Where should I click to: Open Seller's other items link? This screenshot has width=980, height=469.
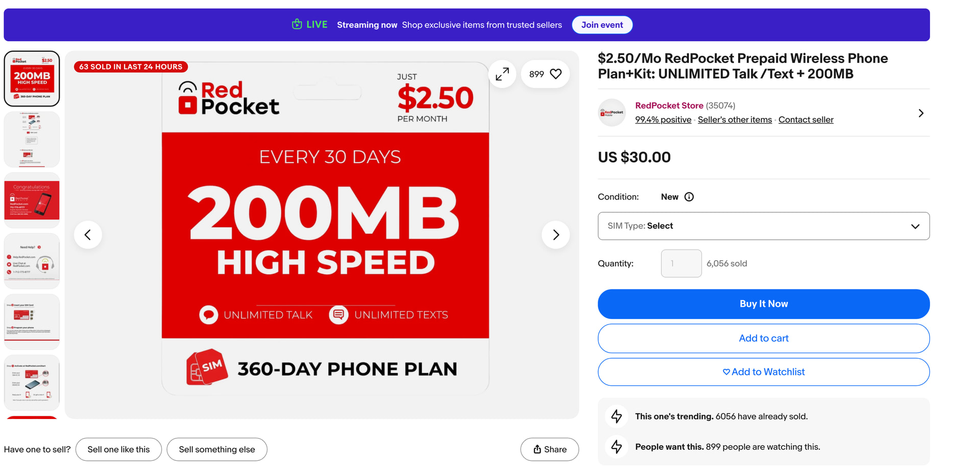click(734, 120)
